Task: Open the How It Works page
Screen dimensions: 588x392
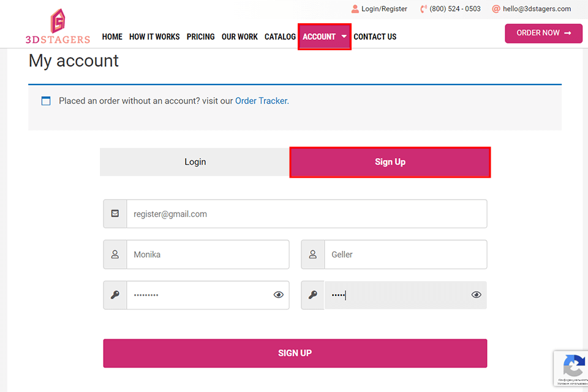Action: coord(154,37)
